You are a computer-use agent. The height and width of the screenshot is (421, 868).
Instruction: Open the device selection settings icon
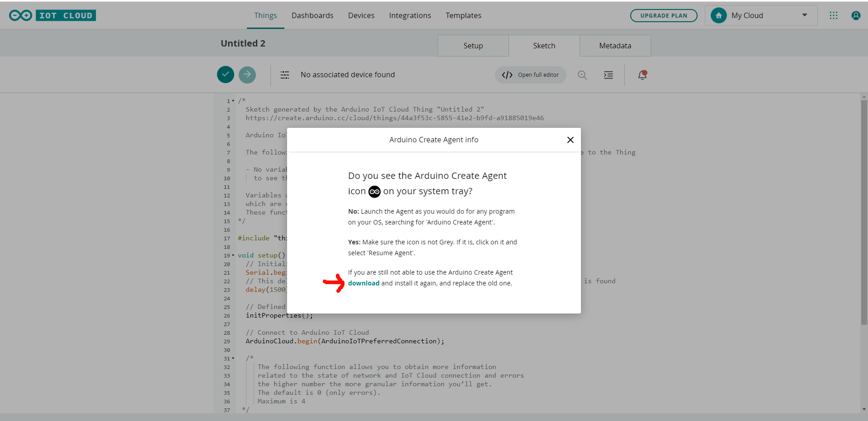click(x=285, y=75)
